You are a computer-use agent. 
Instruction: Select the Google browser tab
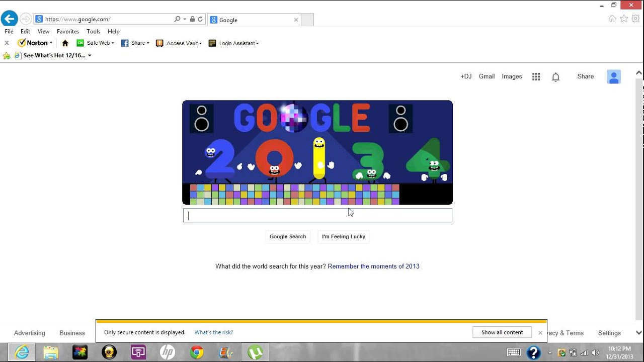tap(254, 20)
